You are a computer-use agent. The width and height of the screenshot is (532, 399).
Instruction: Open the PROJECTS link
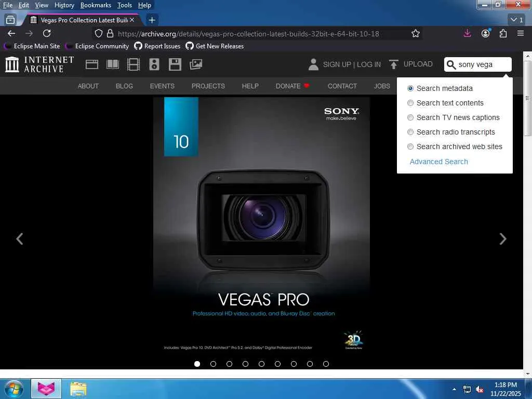208,86
